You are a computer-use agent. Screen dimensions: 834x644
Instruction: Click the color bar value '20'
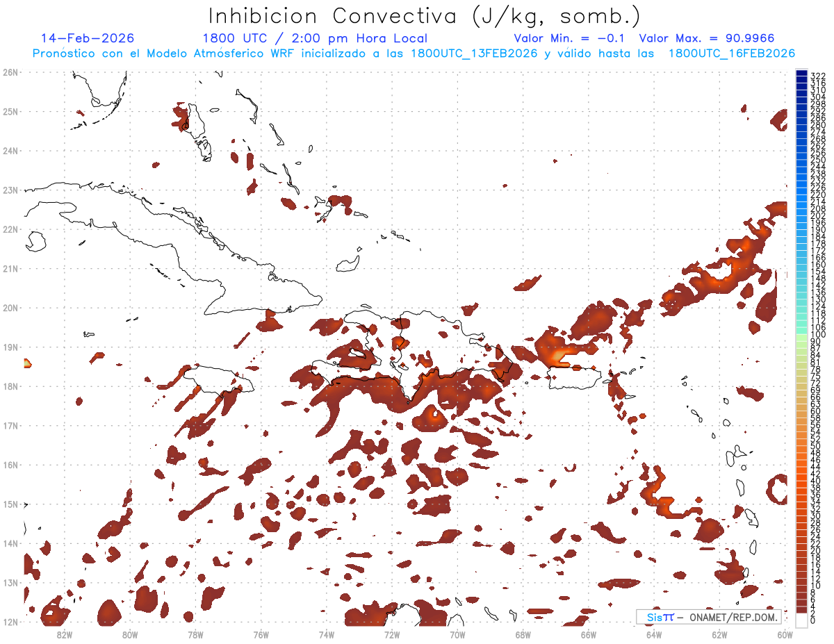816,550
